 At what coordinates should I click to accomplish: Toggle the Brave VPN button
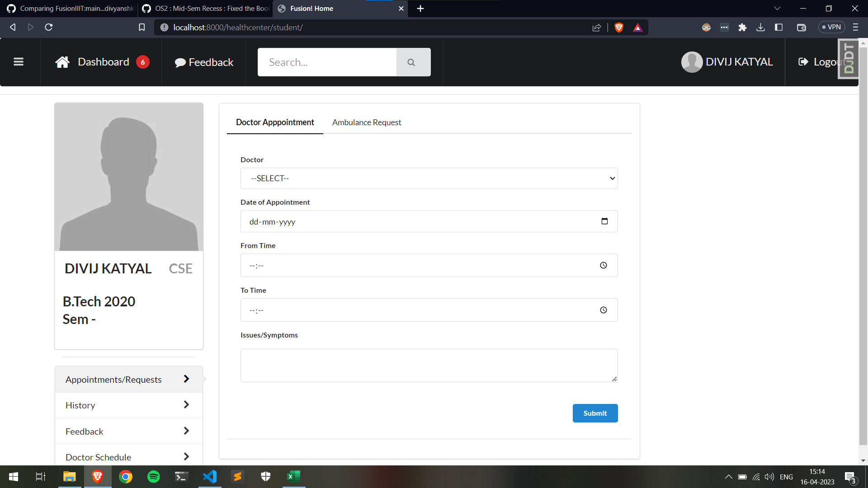point(831,28)
